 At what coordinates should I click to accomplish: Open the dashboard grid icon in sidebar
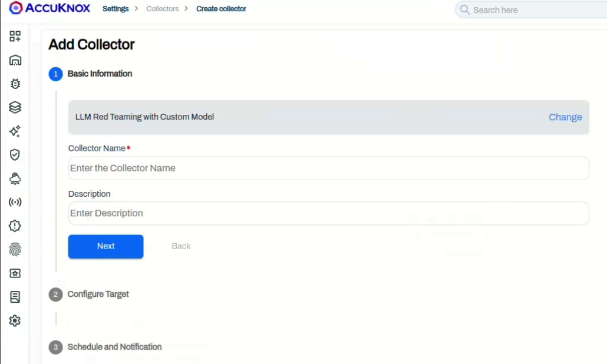coord(15,37)
